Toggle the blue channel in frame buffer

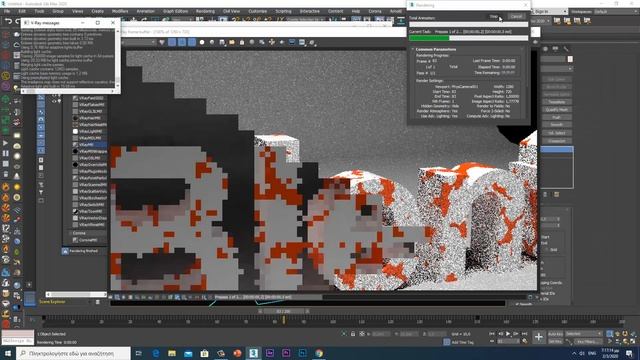coord(191,42)
